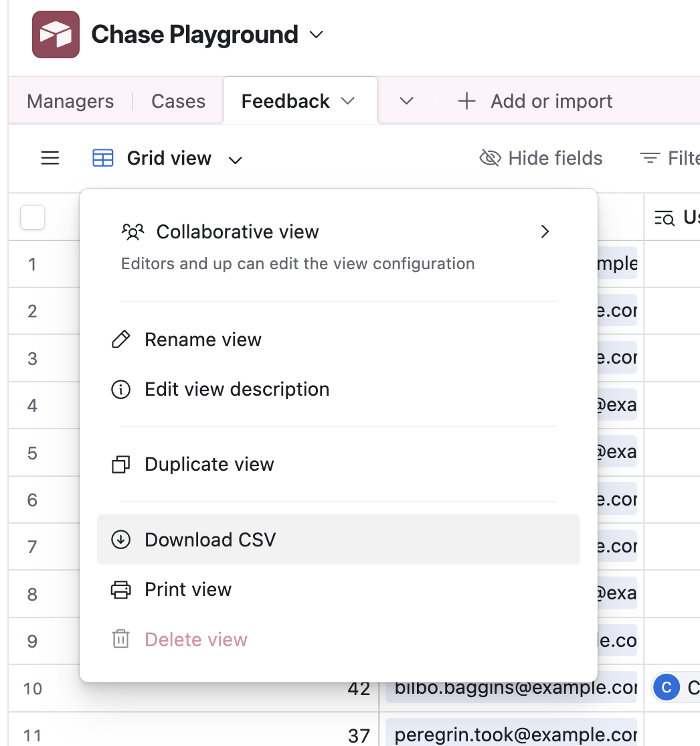Switch to the Cases tab
Image resolution: width=700 pixels, height=746 pixels.
tap(178, 101)
